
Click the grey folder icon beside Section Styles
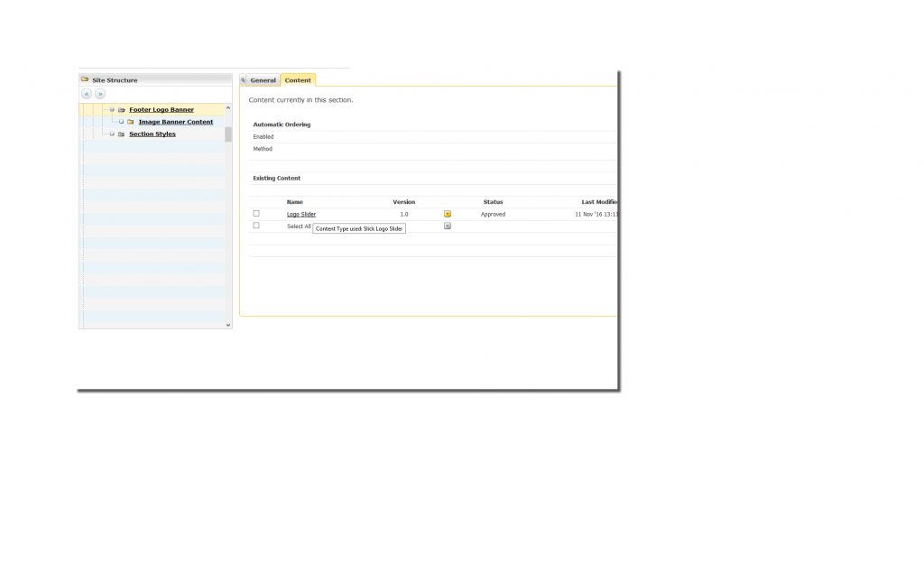click(122, 134)
